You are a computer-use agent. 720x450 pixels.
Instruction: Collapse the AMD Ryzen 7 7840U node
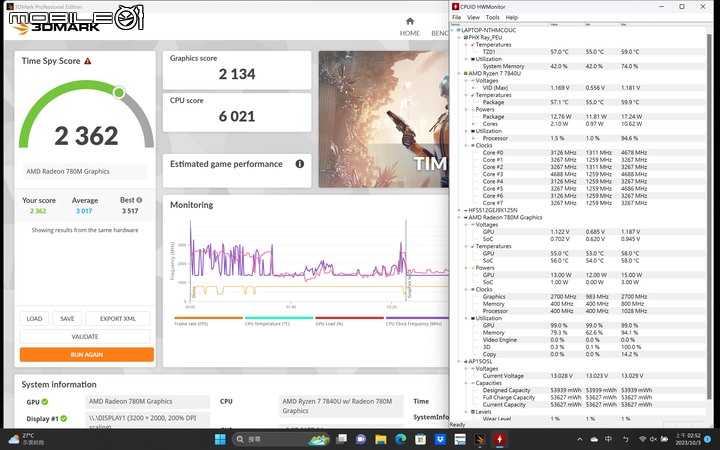pos(460,73)
